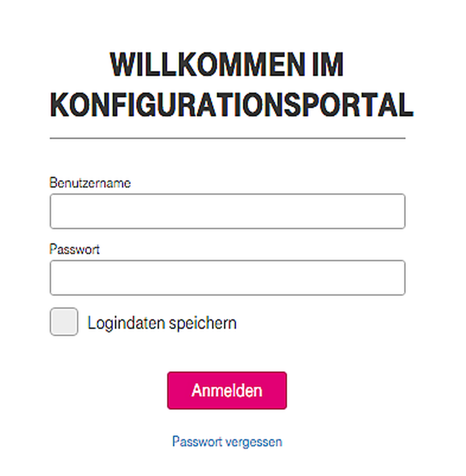466x476 pixels.
Task: Click the KONFIGURATIONSPORTAL heading word
Action: [x=231, y=105]
